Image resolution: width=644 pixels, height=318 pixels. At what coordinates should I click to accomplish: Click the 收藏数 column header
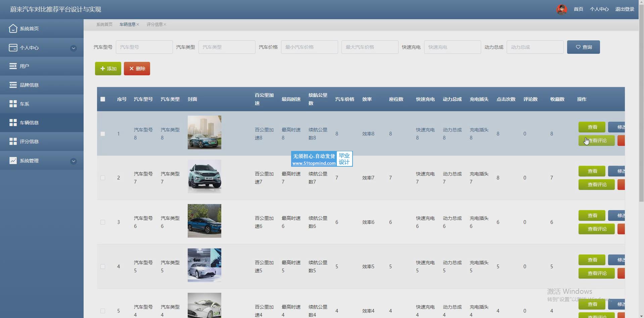[557, 99]
